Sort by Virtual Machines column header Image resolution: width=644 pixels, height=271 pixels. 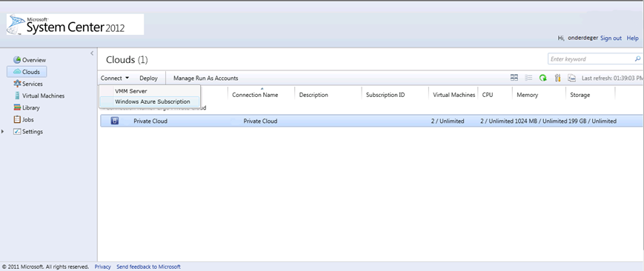[454, 95]
